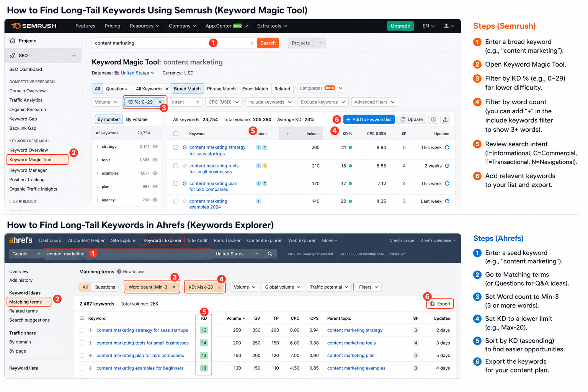
Task: Refresh the content marketing examples 2024 row
Action: coord(447,201)
